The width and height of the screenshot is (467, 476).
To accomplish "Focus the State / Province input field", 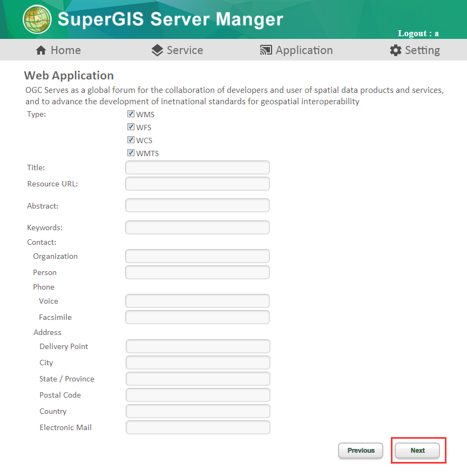I will (198, 379).
